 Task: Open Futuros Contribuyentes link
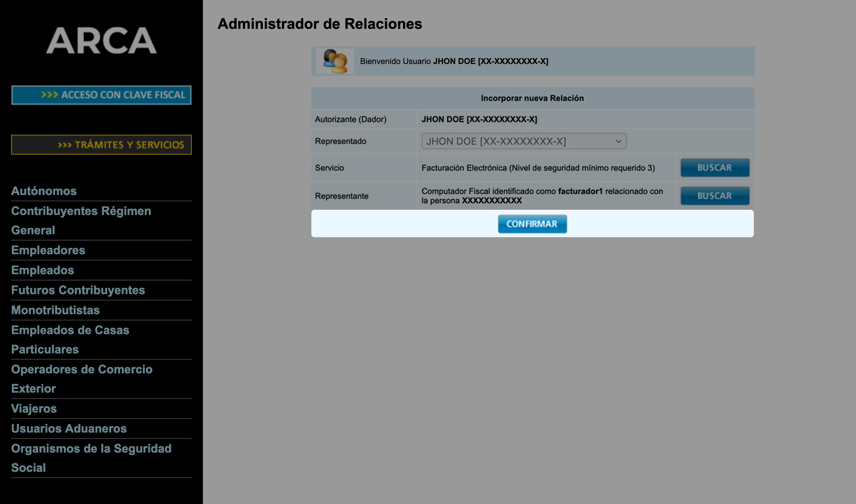pos(78,290)
